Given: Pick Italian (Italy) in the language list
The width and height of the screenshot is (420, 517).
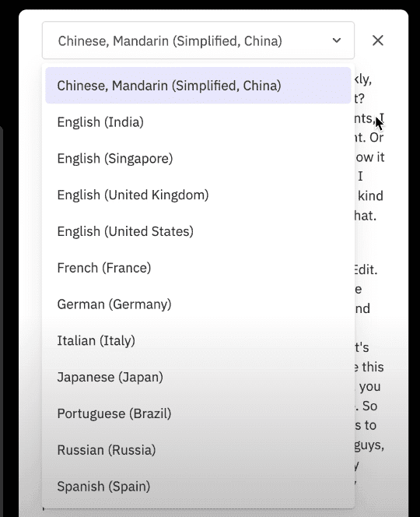Looking at the screenshot, I should tap(198, 340).
